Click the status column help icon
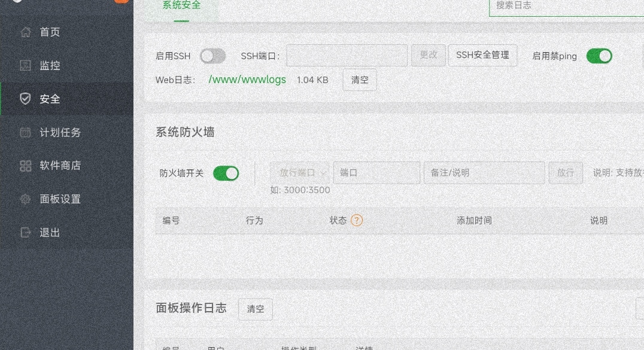 tap(357, 220)
